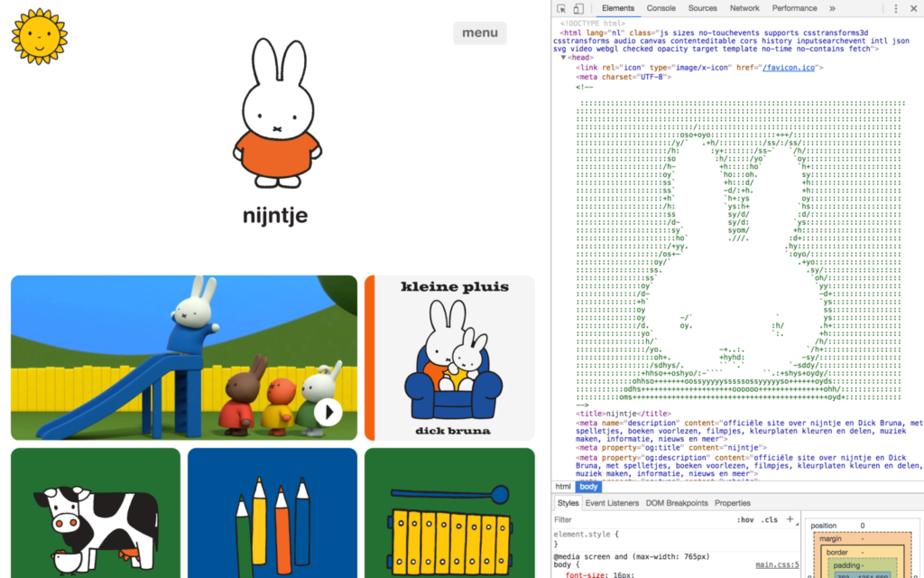Select the ASCII-art rabbit comment
924x578 pixels.
pyautogui.click(x=739, y=247)
